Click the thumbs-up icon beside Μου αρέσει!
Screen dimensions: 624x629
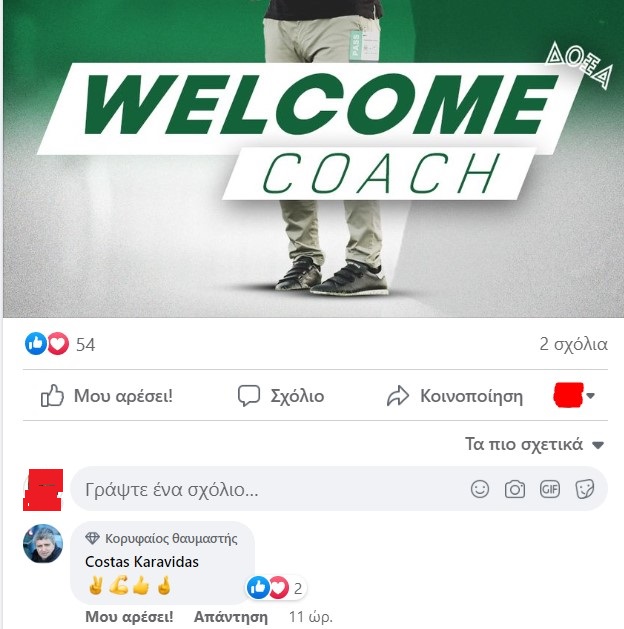52,396
